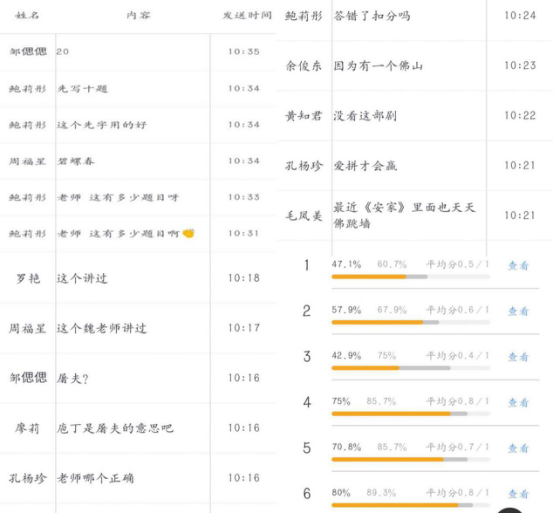This screenshot has width=553, height=514.
Task: Select message 老师哪个正确
Action: (x=95, y=478)
